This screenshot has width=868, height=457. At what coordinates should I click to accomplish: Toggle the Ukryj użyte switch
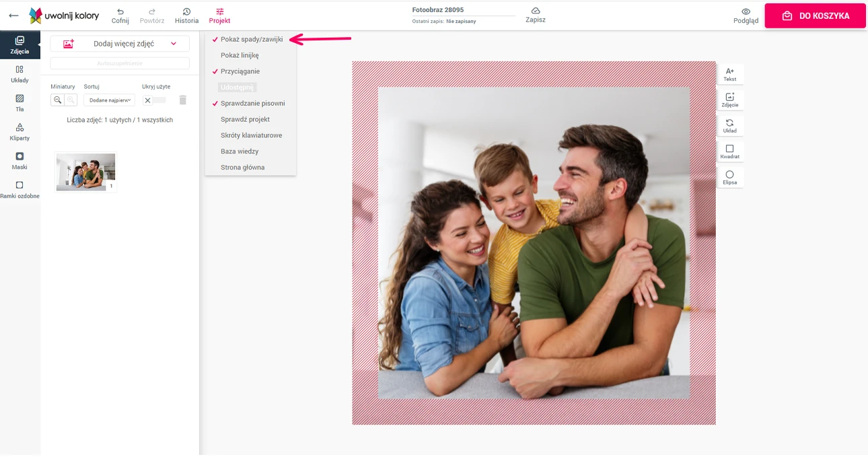[154, 100]
